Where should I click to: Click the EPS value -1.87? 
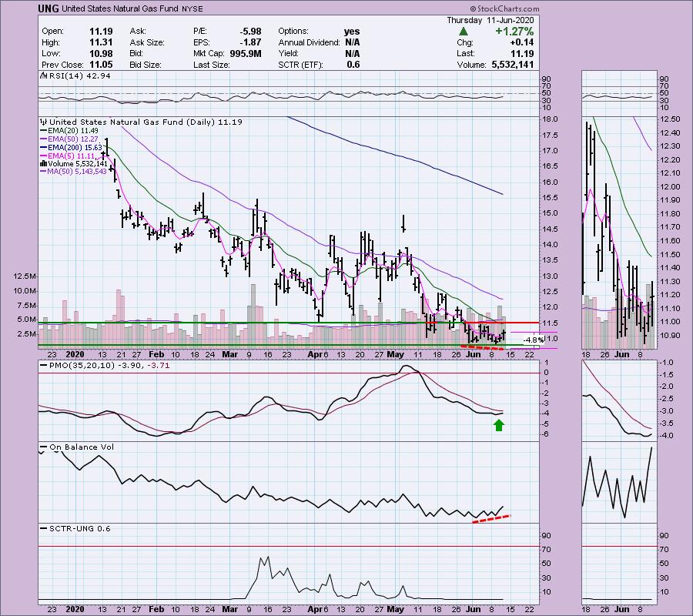252,42
